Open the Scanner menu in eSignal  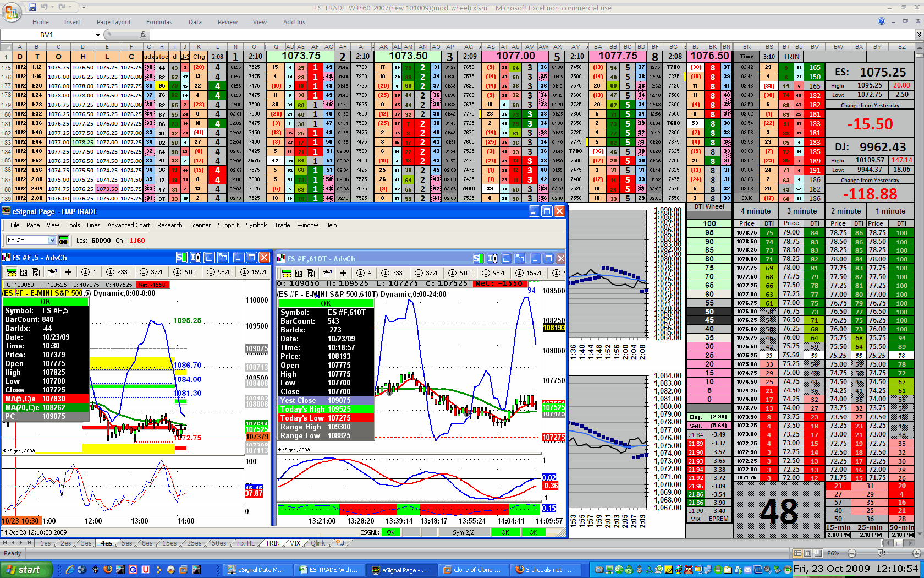click(x=200, y=225)
